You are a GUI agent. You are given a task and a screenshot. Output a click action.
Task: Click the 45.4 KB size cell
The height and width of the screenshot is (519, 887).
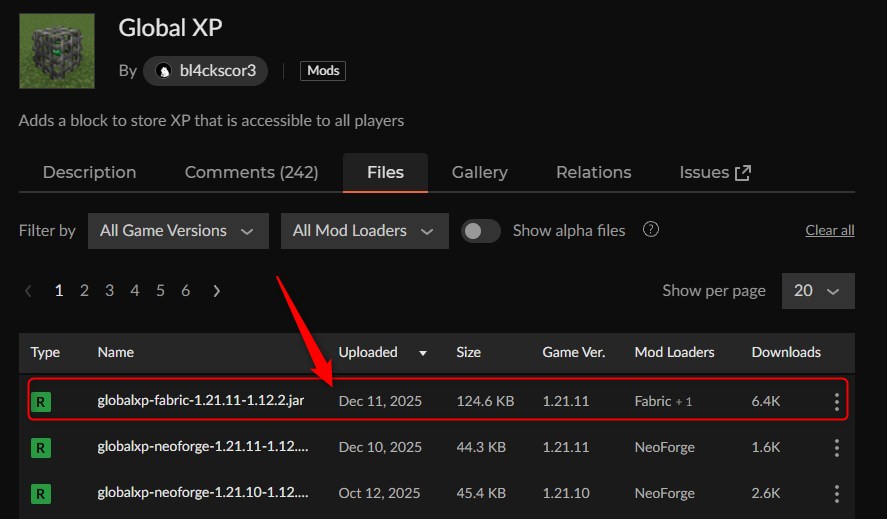coord(481,493)
